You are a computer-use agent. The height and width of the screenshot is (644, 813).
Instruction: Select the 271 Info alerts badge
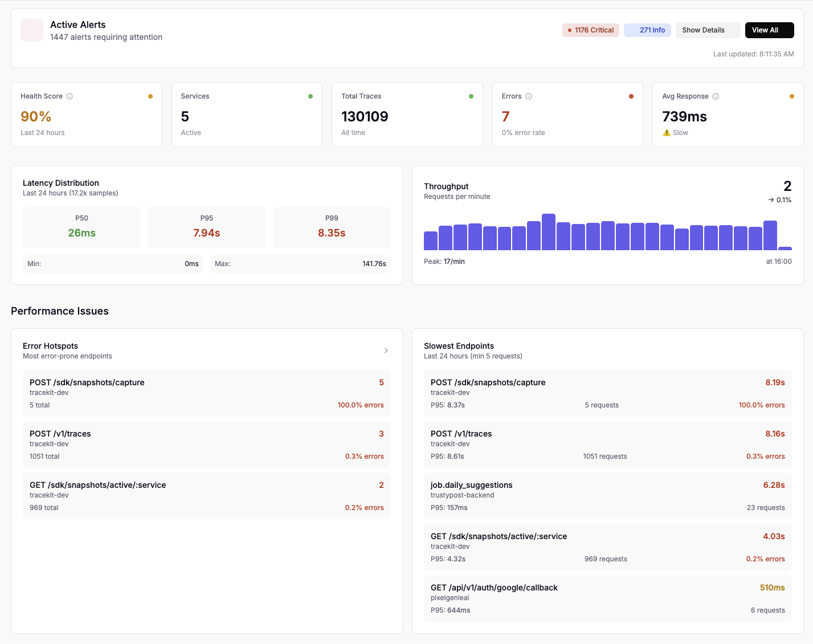647,30
